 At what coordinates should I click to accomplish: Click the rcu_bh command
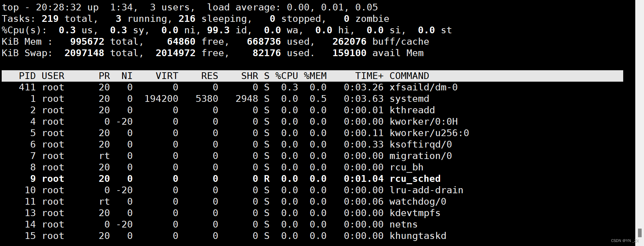[x=406, y=167]
